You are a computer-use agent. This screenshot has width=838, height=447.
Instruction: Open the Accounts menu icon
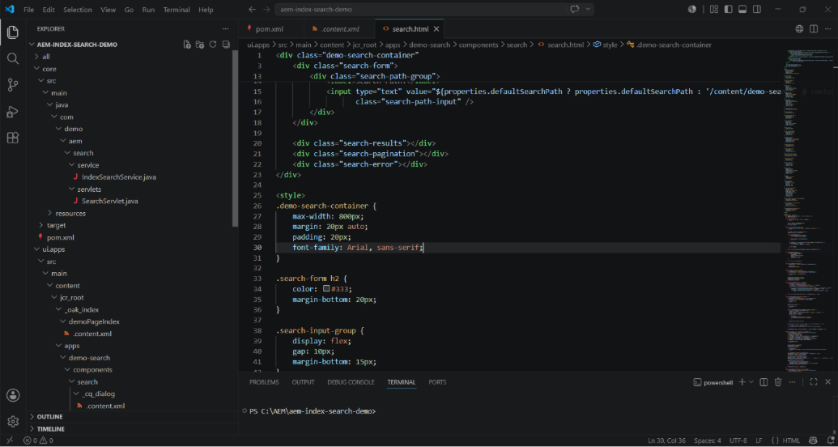coord(13,395)
